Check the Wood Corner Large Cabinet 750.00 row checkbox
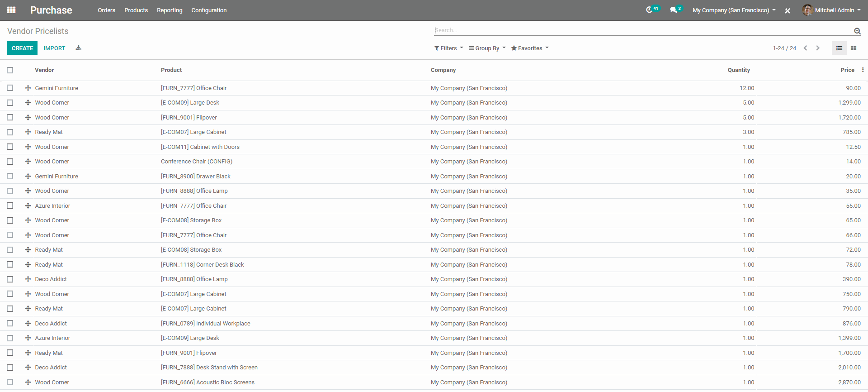Image resolution: width=868 pixels, height=392 pixels. click(10, 294)
